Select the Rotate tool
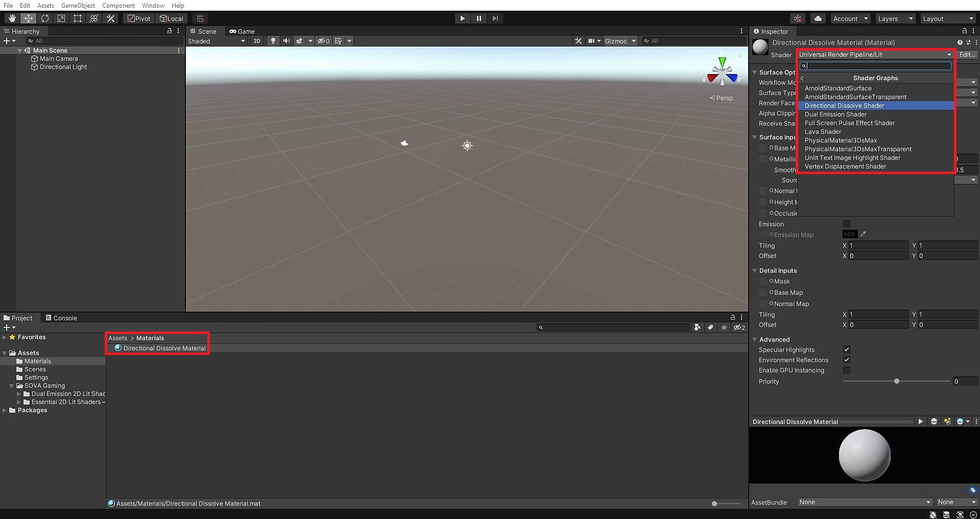980x519 pixels. coord(45,18)
